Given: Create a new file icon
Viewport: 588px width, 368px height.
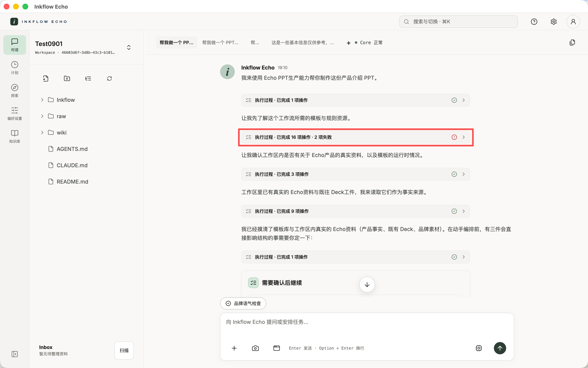Looking at the screenshot, I should [46, 78].
